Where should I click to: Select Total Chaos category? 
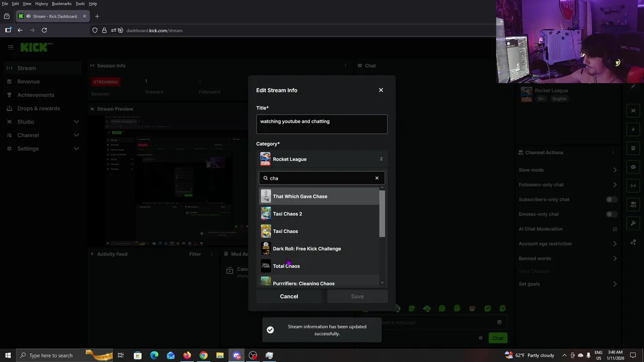click(x=319, y=266)
